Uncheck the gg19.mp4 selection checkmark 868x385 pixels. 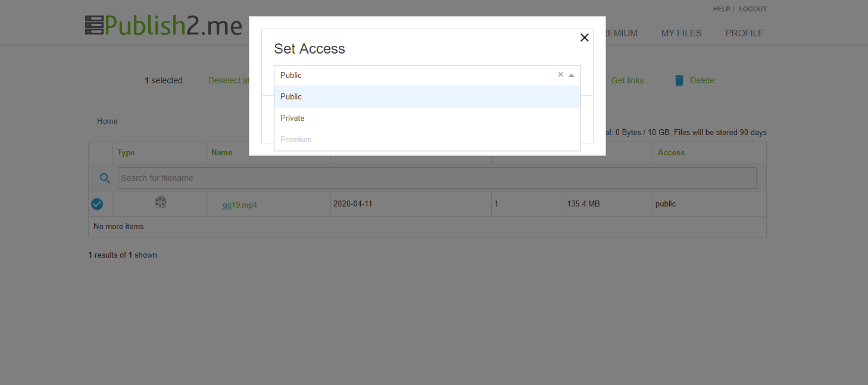pyautogui.click(x=97, y=204)
